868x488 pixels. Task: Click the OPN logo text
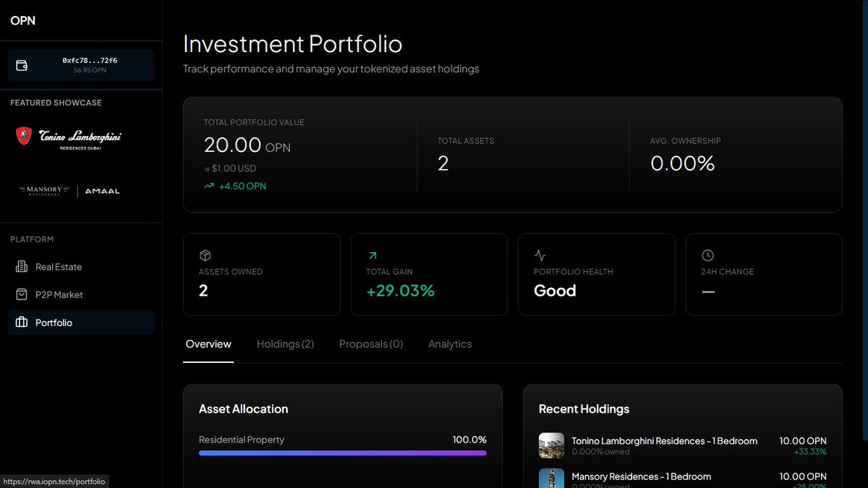point(23,20)
